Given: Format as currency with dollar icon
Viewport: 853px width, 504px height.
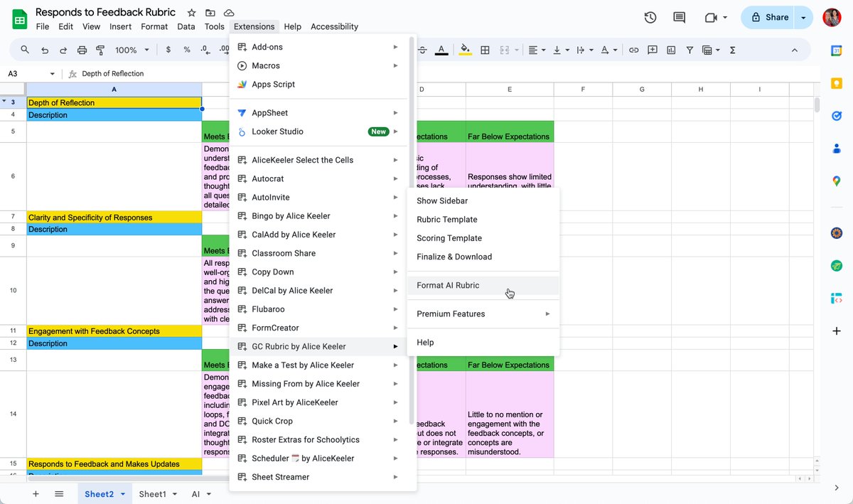Looking at the screenshot, I should [x=168, y=50].
